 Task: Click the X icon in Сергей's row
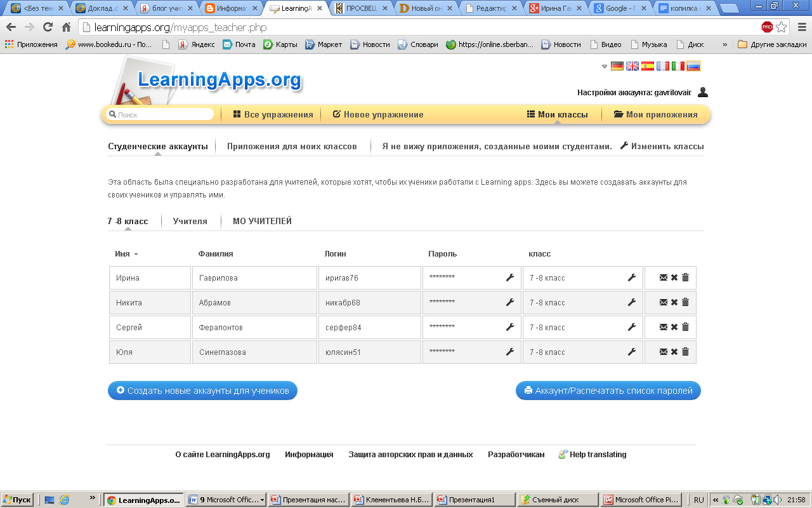click(x=674, y=327)
